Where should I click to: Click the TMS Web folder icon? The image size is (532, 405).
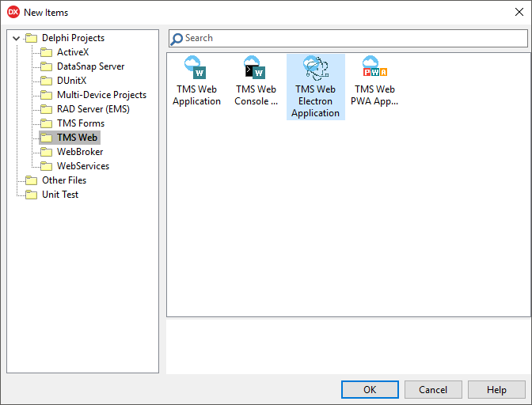pyautogui.click(x=47, y=138)
